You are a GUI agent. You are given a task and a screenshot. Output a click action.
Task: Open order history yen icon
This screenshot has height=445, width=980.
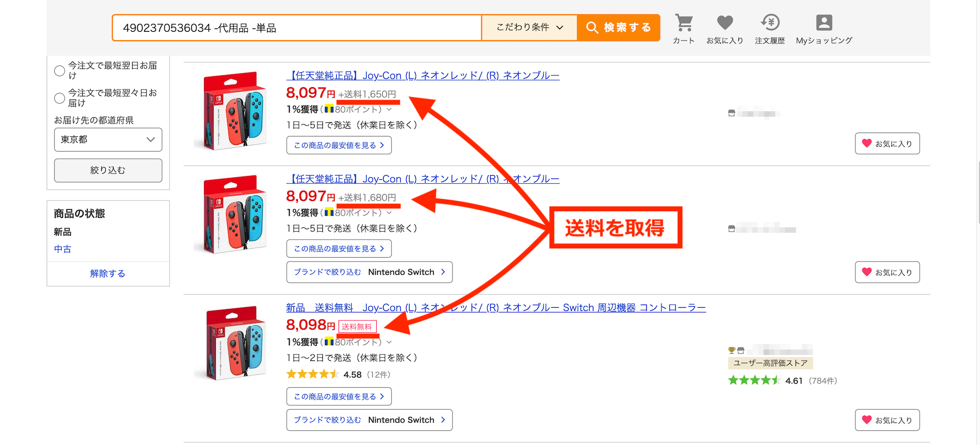point(770,23)
